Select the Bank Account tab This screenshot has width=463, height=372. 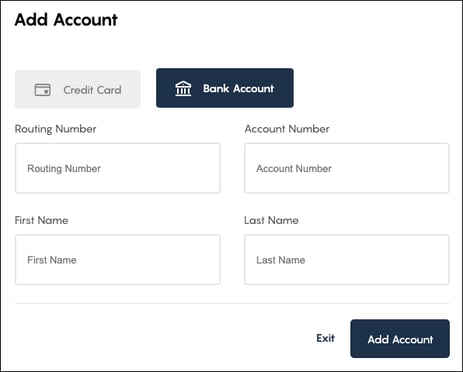(225, 88)
